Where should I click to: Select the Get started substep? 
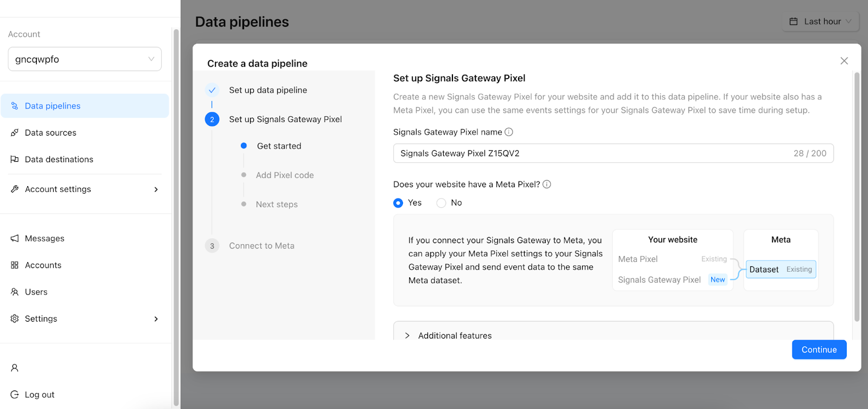pos(279,146)
